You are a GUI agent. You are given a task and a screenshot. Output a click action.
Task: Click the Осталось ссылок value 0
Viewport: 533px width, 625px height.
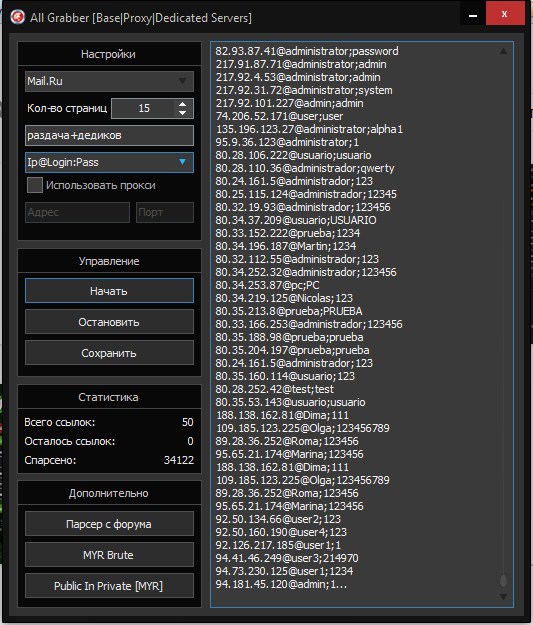190,441
